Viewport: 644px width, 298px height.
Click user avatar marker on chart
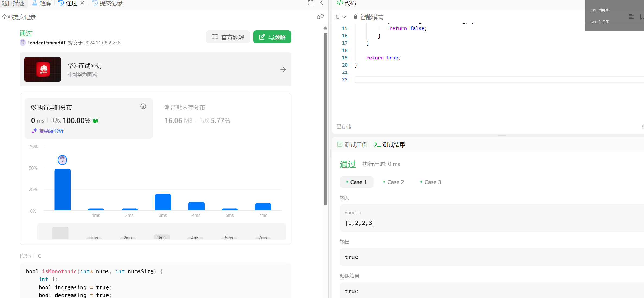pyautogui.click(x=62, y=160)
